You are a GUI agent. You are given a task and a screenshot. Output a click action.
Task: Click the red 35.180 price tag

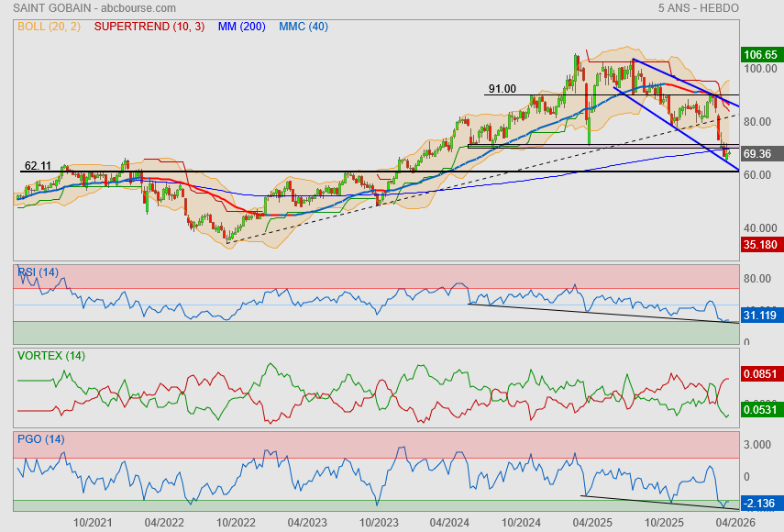(x=760, y=245)
